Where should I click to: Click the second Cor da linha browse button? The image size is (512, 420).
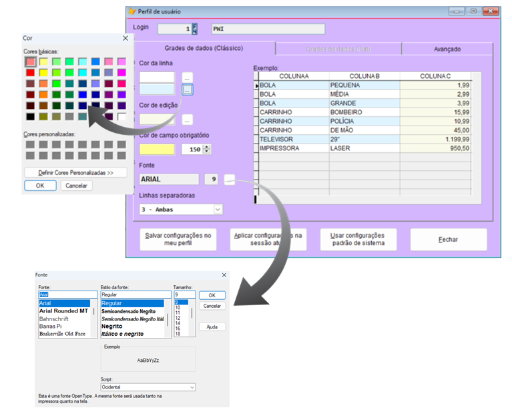[188, 89]
